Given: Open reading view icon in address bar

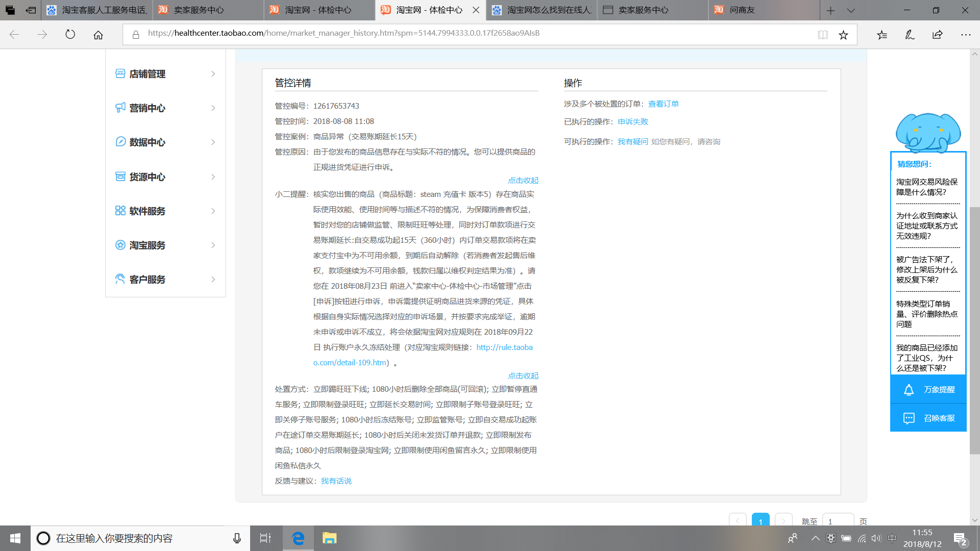Looking at the screenshot, I should [823, 35].
